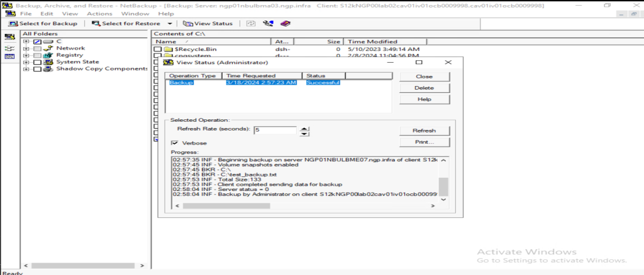
Task: Toggle the System State checkbox
Action: pos(37,62)
